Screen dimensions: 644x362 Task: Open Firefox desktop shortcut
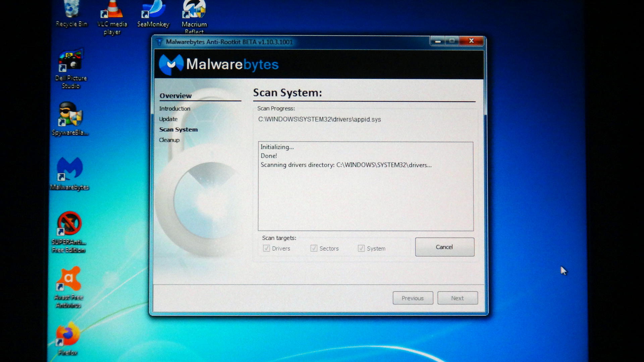68,339
